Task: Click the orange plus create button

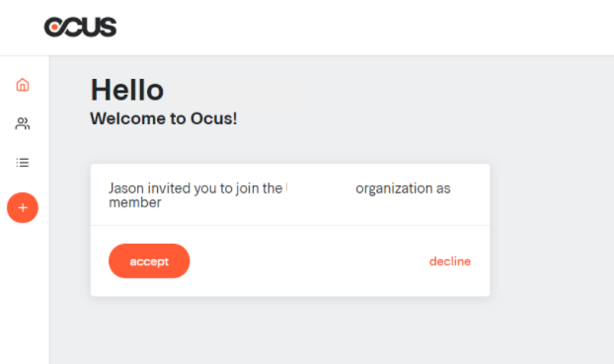Action: (23, 207)
